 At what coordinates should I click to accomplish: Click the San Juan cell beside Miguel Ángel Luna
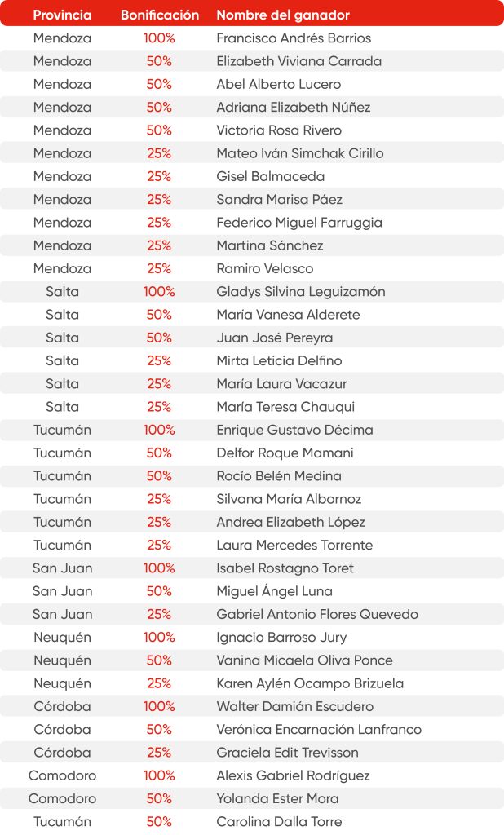coord(62,591)
